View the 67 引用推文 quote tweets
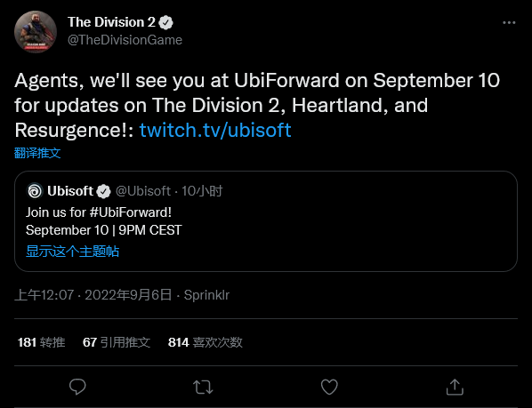 pos(117,342)
